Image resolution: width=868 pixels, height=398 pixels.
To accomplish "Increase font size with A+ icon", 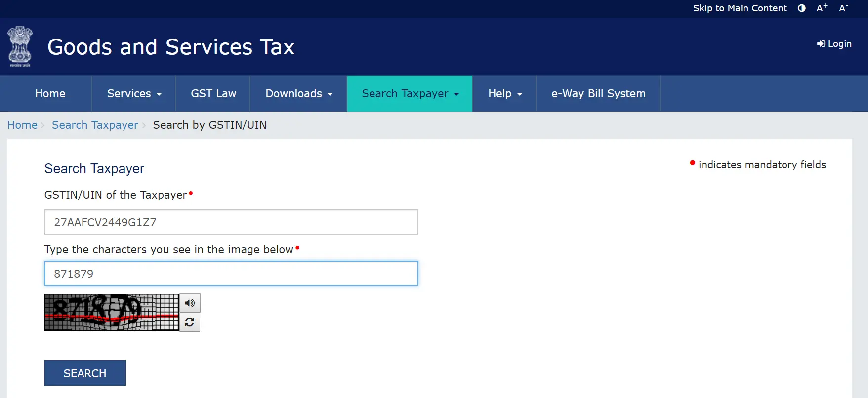I will pyautogui.click(x=822, y=8).
